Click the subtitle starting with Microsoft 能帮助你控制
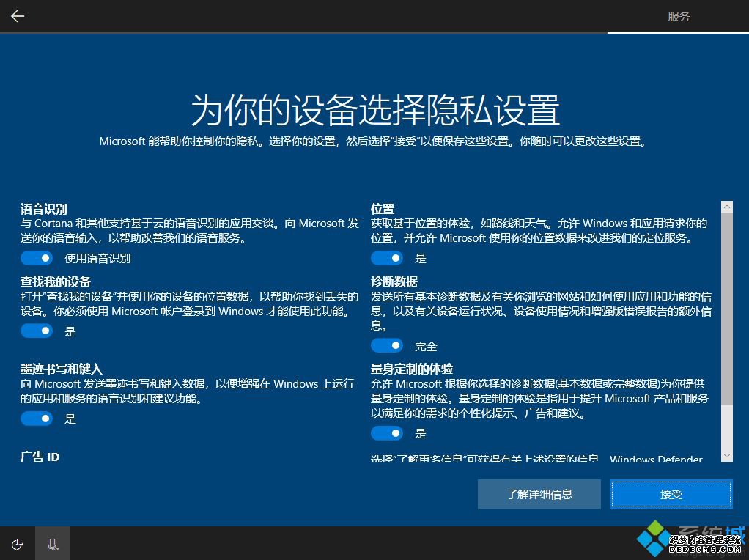This screenshot has width=749, height=560. coord(373,141)
